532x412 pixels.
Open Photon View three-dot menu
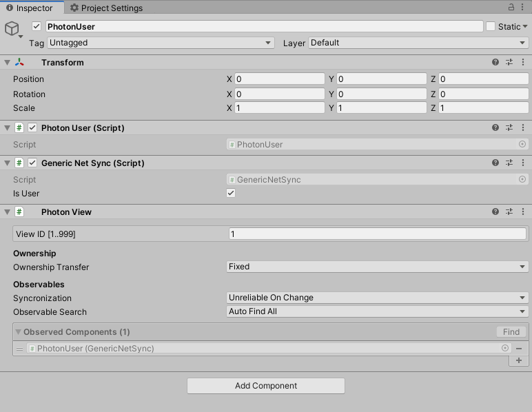coord(523,212)
